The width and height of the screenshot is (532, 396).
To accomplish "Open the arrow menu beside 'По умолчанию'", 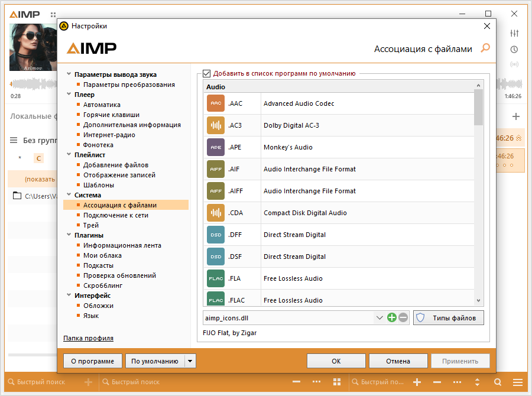I will [x=190, y=361].
